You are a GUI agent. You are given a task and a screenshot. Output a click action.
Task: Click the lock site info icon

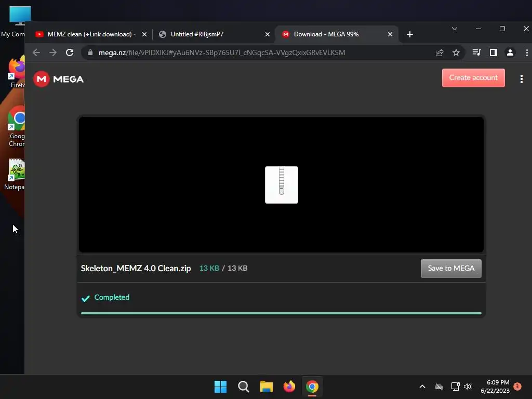click(x=90, y=52)
